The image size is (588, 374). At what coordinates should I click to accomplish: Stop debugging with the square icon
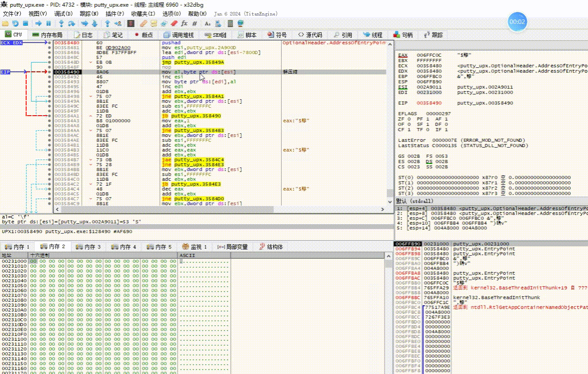26,23
